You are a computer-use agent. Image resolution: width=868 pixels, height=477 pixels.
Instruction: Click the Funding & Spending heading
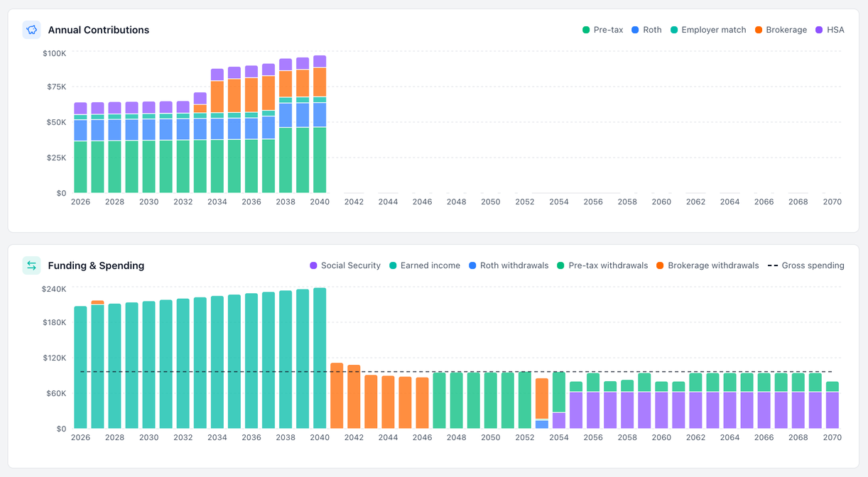point(96,265)
